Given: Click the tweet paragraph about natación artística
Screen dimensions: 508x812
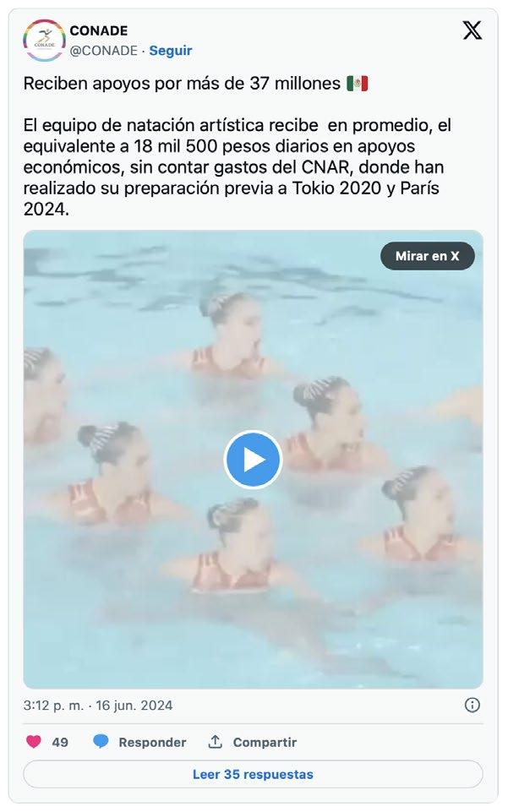Looking at the screenshot, I should (x=238, y=166).
